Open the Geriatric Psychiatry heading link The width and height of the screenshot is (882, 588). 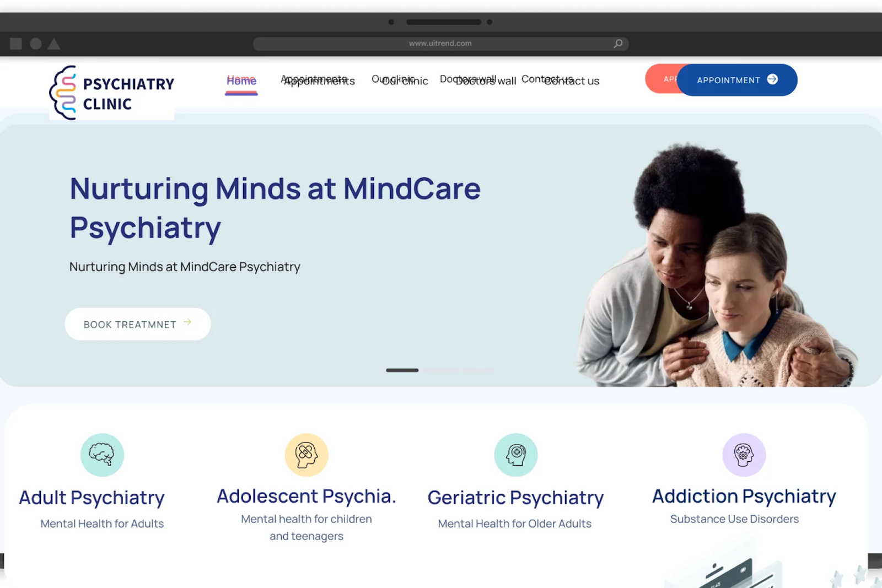click(515, 498)
